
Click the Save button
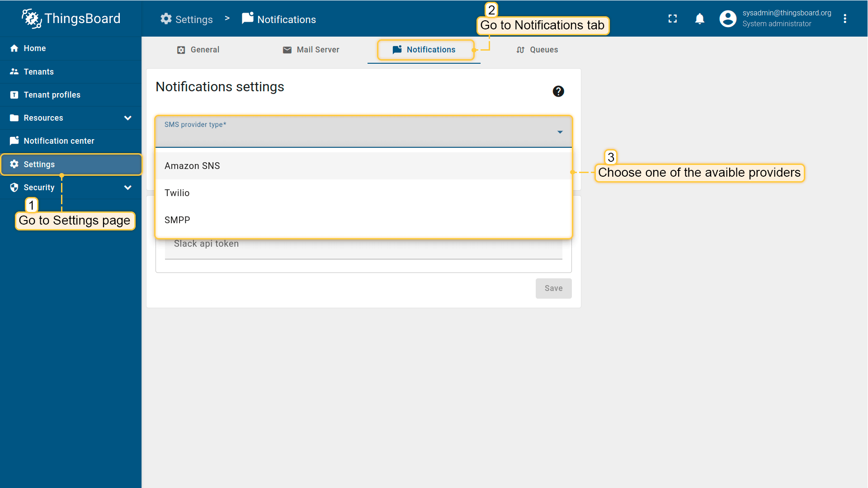pos(553,288)
